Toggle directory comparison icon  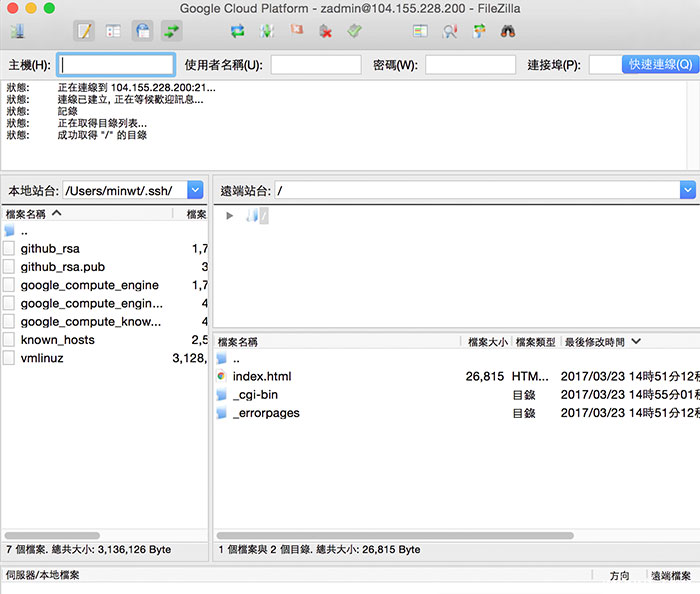click(450, 31)
